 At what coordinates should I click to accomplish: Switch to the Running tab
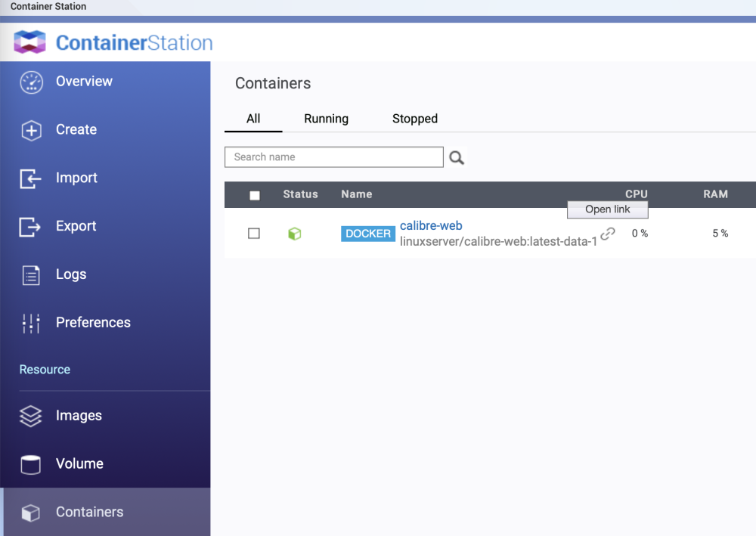[x=327, y=119]
